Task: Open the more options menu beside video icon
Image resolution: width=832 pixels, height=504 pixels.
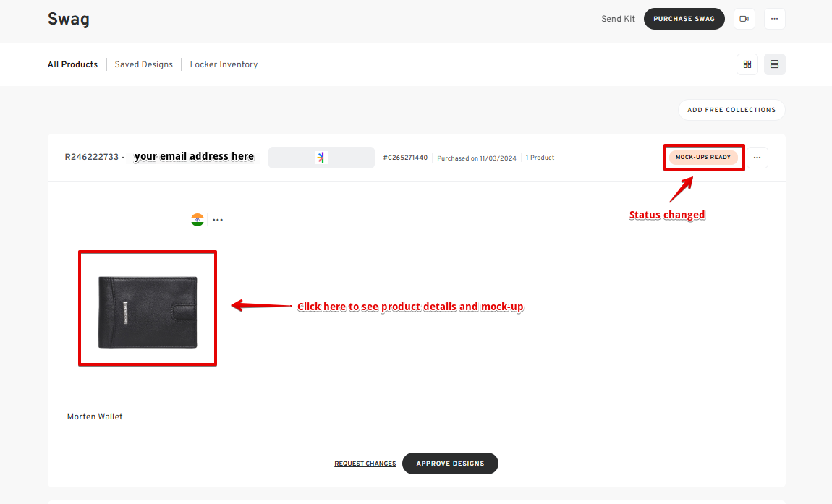Action: pyautogui.click(x=774, y=19)
